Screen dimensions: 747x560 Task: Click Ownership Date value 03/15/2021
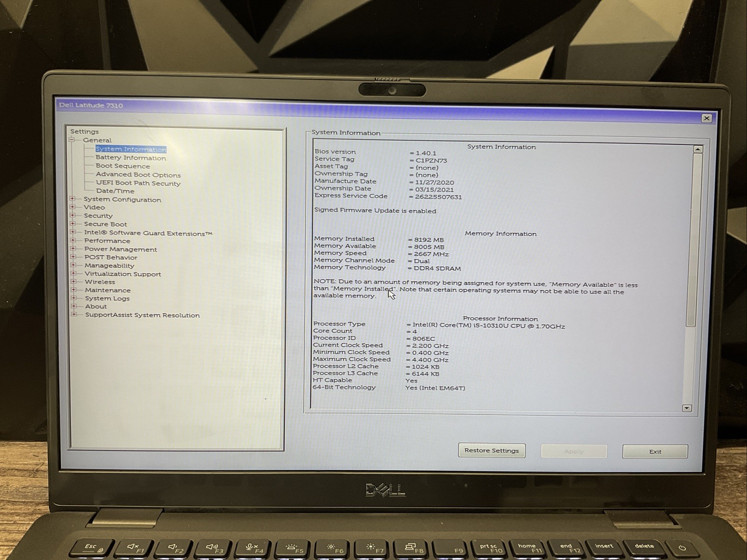[x=434, y=190]
